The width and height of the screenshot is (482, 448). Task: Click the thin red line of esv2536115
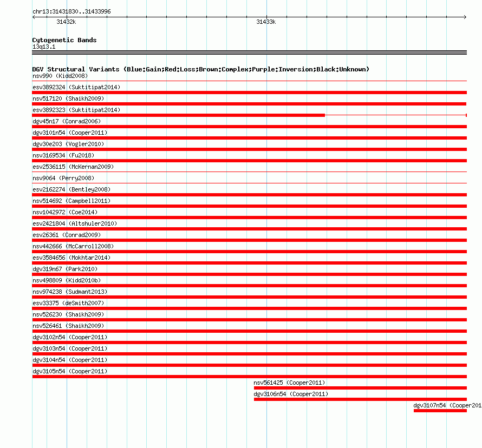tap(250, 172)
